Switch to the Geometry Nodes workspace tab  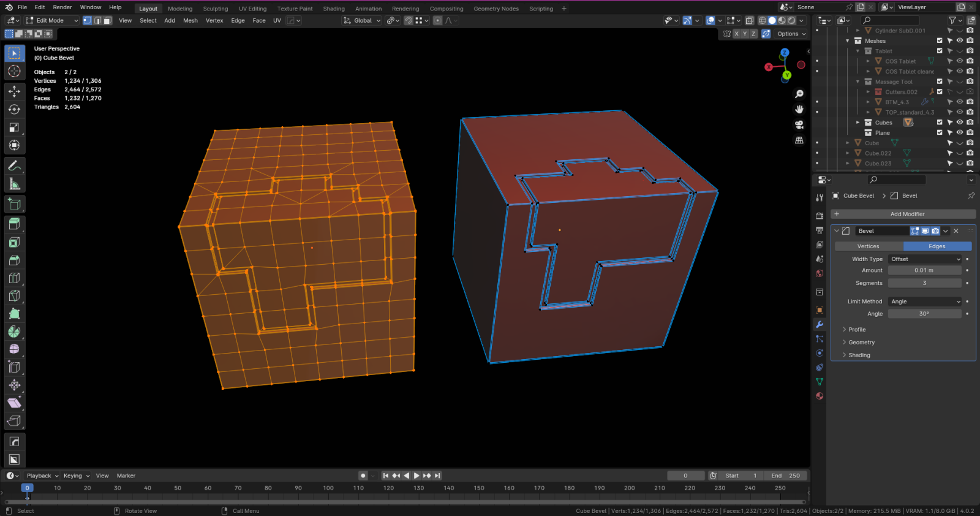(x=496, y=9)
